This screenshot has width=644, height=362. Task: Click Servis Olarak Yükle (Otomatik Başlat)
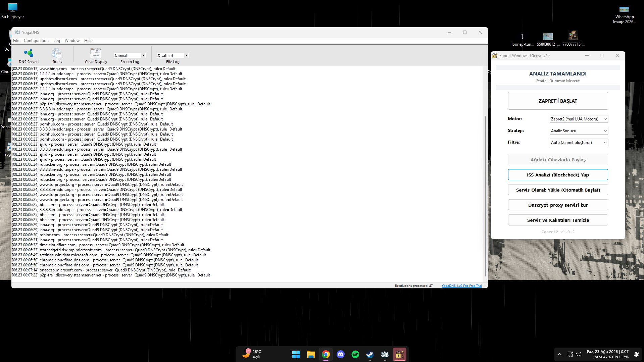click(x=558, y=190)
